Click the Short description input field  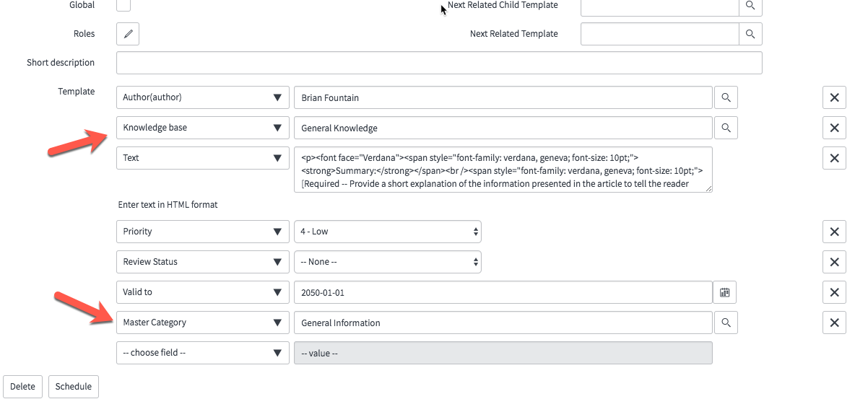click(x=439, y=63)
